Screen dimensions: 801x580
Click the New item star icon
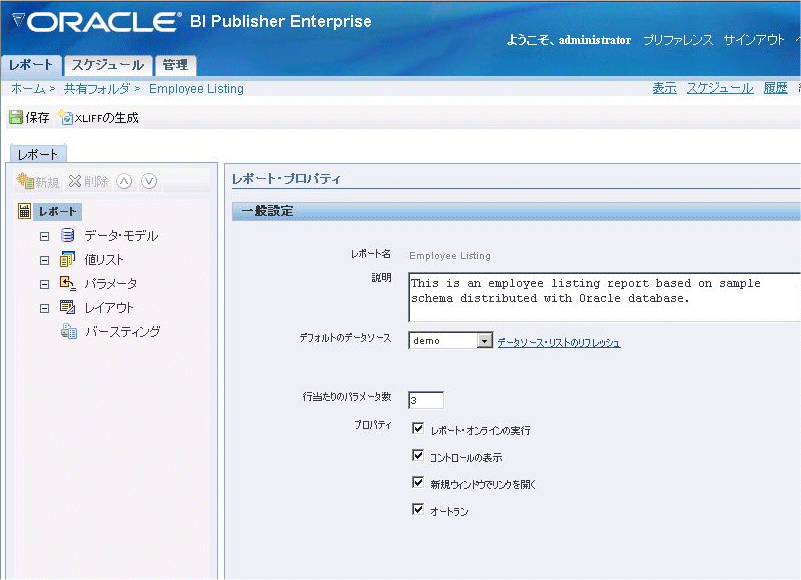pyautogui.click(x=25, y=181)
